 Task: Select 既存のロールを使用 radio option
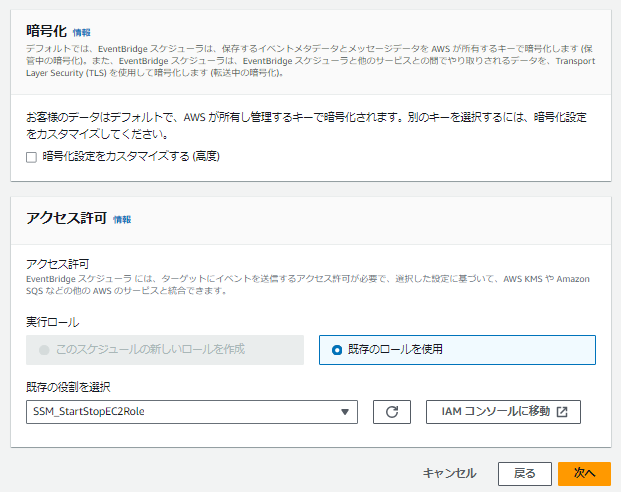[x=457, y=350]
